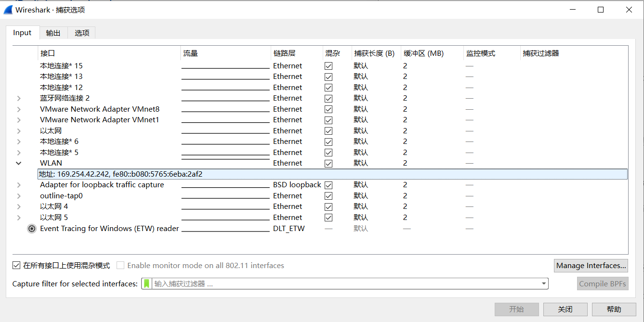Expand the 以太网 5 interface row

(19, 218)
